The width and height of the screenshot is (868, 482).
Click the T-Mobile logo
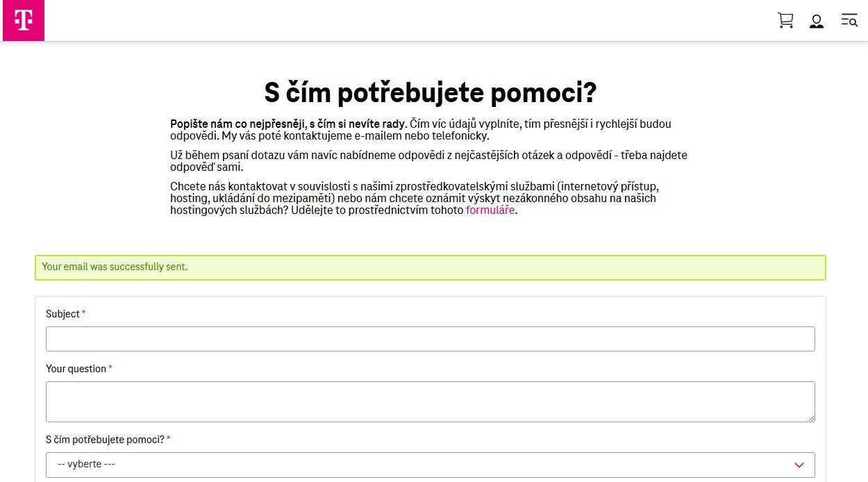[24, 20]
